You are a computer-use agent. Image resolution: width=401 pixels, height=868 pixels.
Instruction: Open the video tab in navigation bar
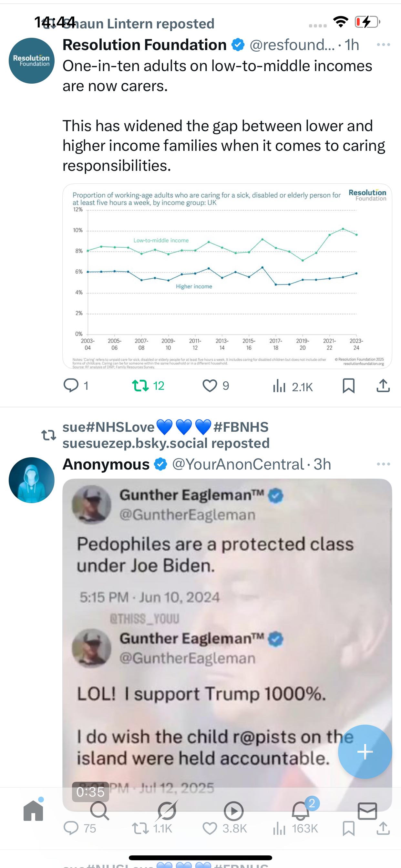pyautogui.click(x=233, y=811)
